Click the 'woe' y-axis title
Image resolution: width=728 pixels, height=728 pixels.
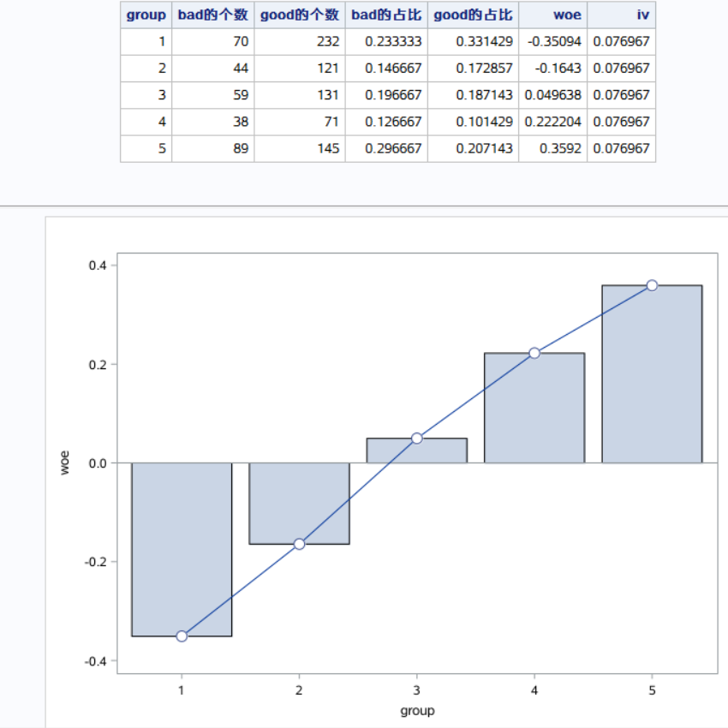(64, 462)
